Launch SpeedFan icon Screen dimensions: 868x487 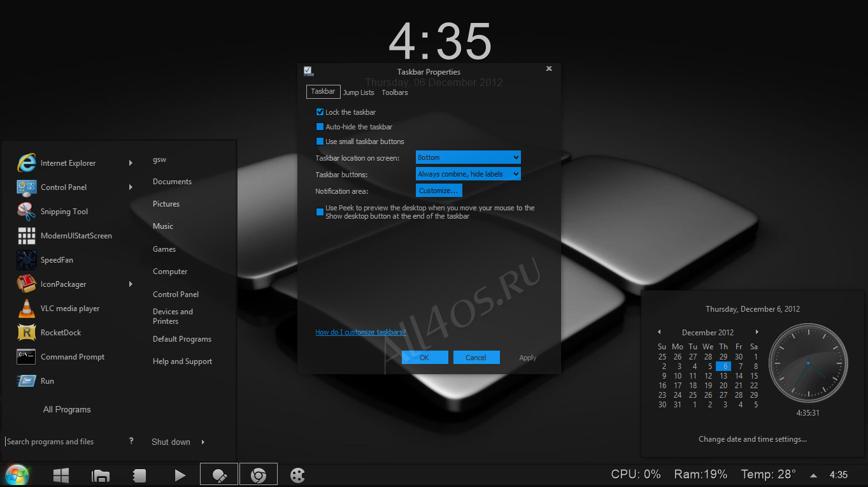pos(26,260)
